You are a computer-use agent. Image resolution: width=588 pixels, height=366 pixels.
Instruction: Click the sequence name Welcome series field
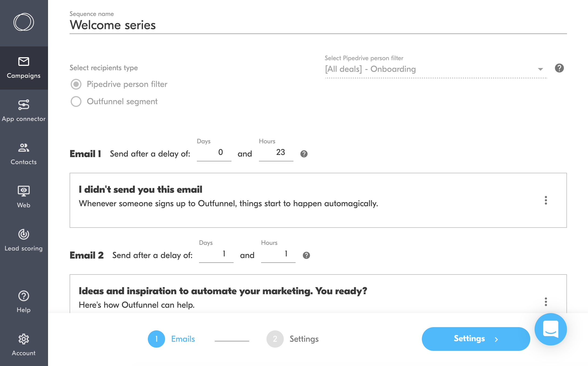click(113, 25)
